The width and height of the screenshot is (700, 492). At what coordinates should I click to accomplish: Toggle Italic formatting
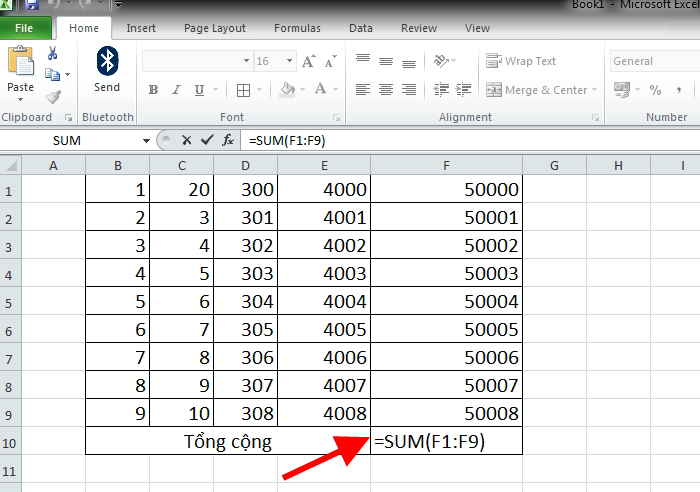(176, 90)
